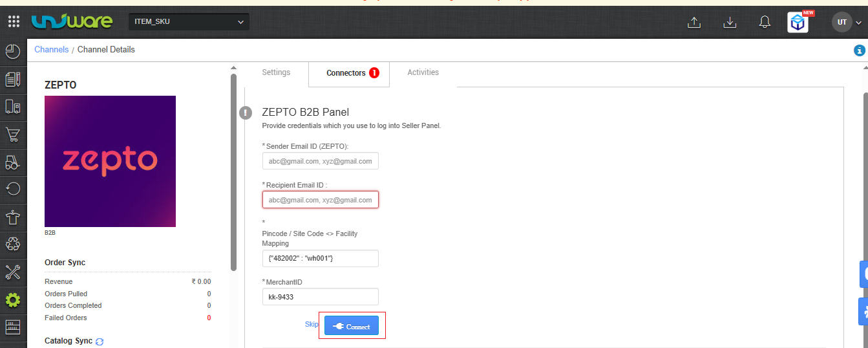Click the blue info icon
Image resolution: width=868 pixels, height=348 pixels.
tap(859, 50)
